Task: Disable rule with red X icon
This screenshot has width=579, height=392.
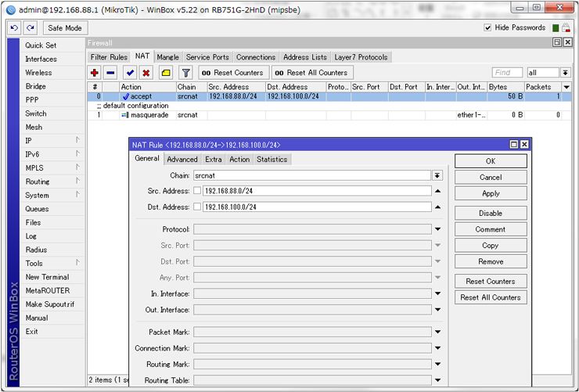Action: 146,73
